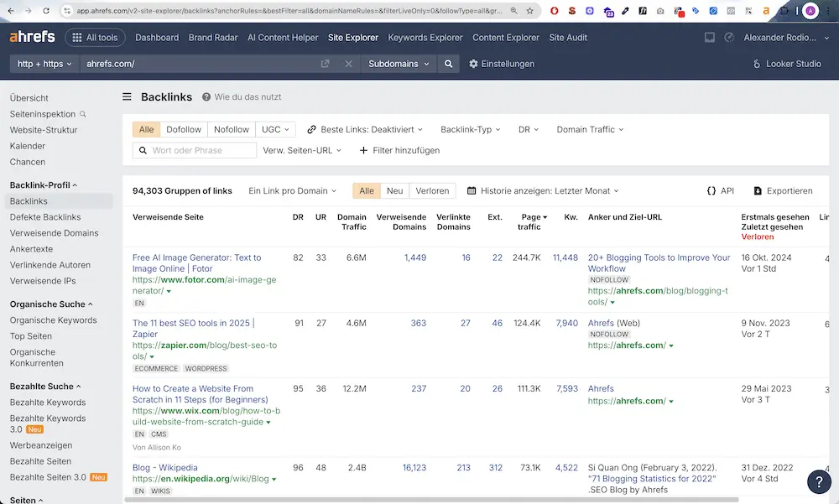Click the magnifier next to Seiteninspektion
The width and height of the screenshot is (839, 504).
pyautogui.click(x=83, y=114)
